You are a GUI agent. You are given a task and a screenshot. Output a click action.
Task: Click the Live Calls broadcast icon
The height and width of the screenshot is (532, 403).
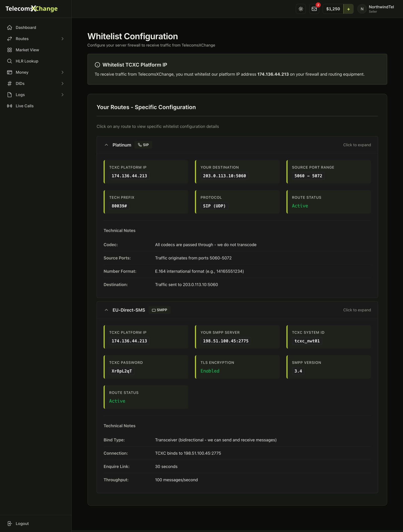click(10, 106)
